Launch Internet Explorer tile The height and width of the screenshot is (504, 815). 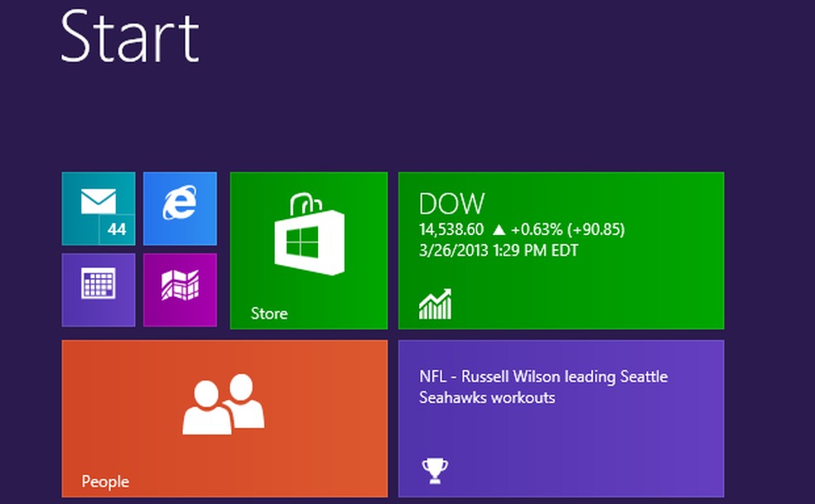[180, 209]
